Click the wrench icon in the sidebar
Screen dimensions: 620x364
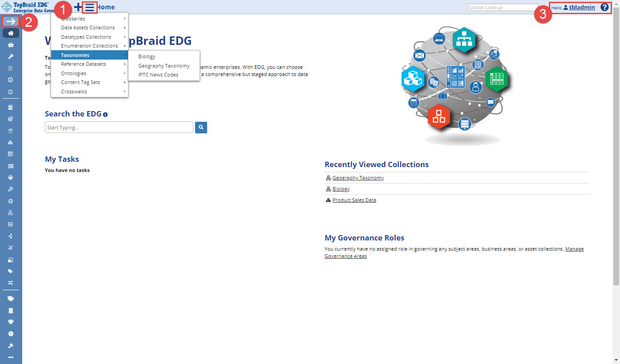pyautogui.click(x=11, y=56)
